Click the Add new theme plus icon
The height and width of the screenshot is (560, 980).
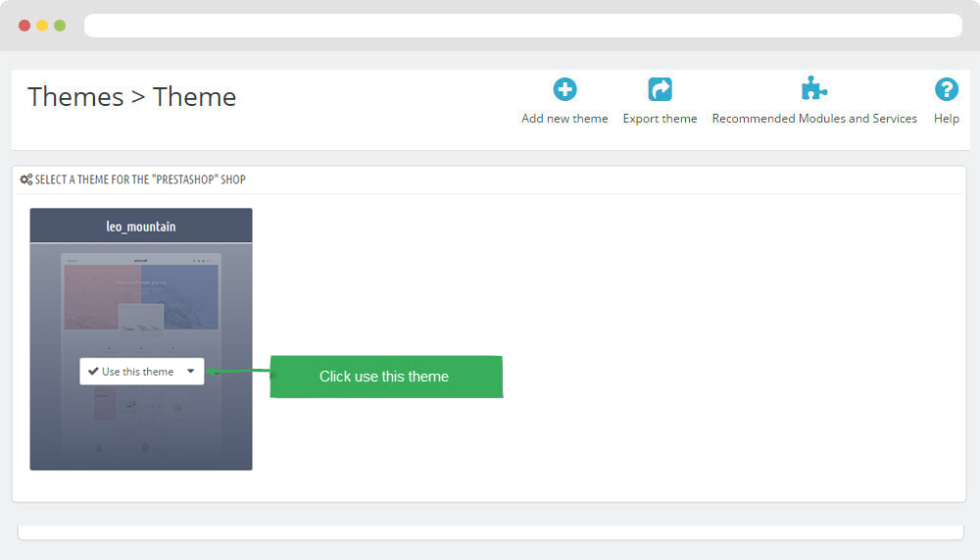(x=564, y=89)
